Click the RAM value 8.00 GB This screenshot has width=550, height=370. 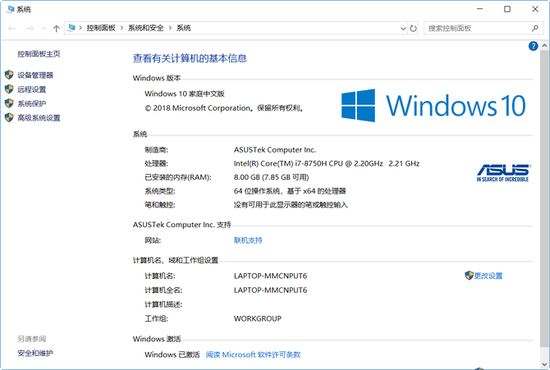[271, 177]
